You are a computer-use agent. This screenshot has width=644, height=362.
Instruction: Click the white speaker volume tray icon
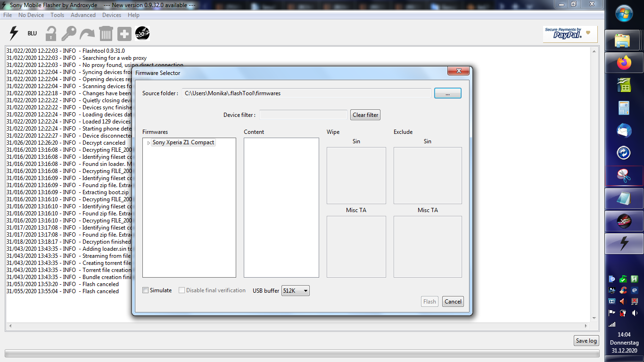[635, 313]
